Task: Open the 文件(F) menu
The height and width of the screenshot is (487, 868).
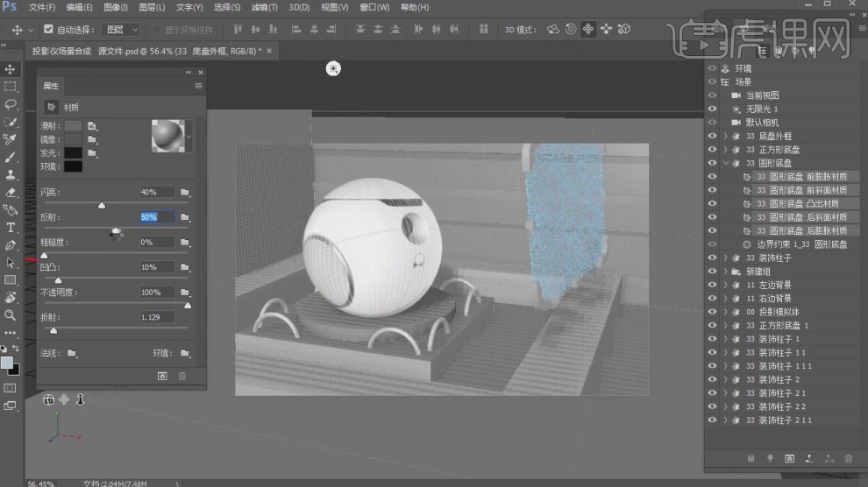Action: 42,7
